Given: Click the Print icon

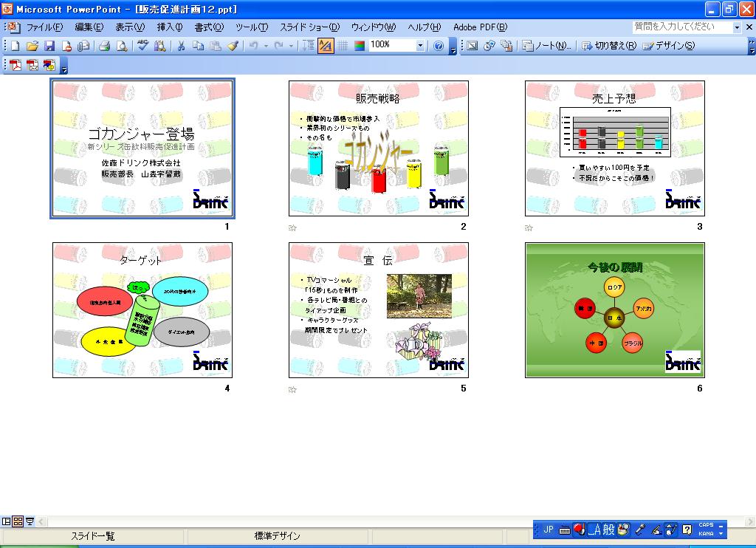Looking at the screenshot, I should [x=104, y=46].
